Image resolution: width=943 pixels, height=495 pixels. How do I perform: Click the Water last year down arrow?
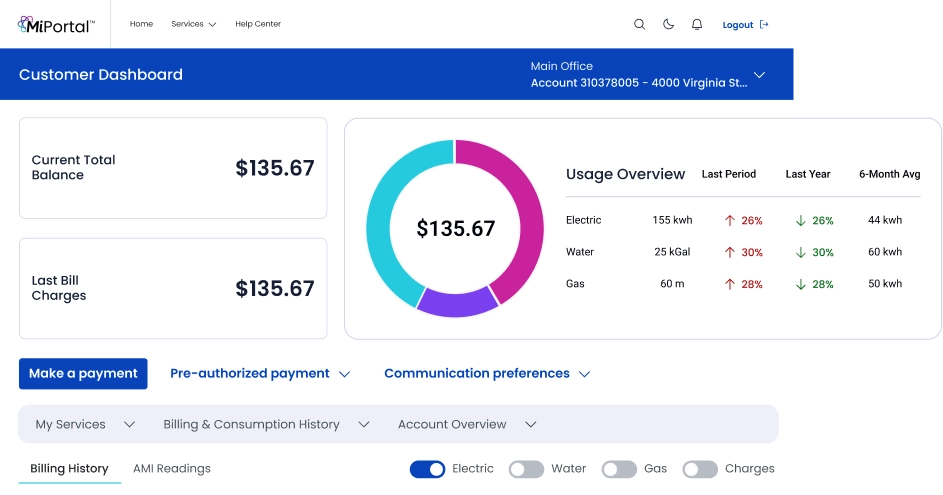(x=801, y=252)
